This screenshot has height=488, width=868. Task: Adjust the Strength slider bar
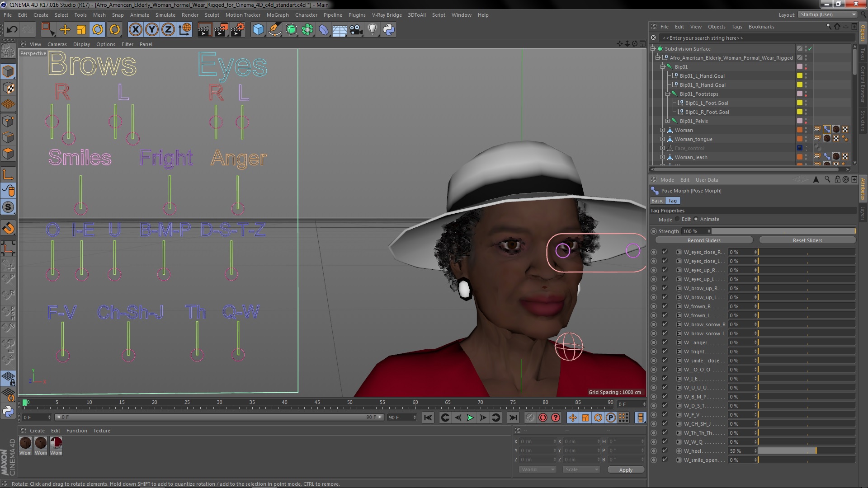click(x=784, y=231)
